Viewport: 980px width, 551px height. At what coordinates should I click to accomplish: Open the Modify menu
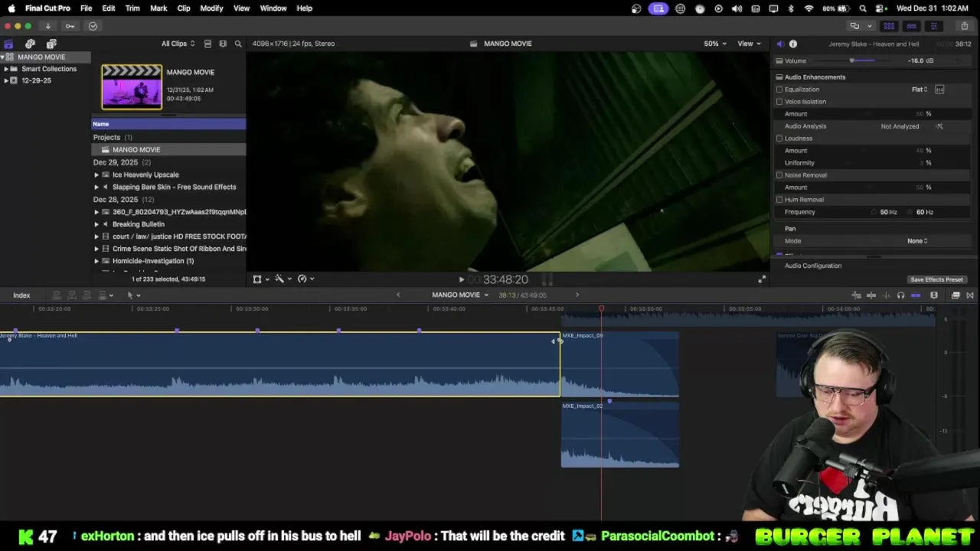click(x=211, y=8)
